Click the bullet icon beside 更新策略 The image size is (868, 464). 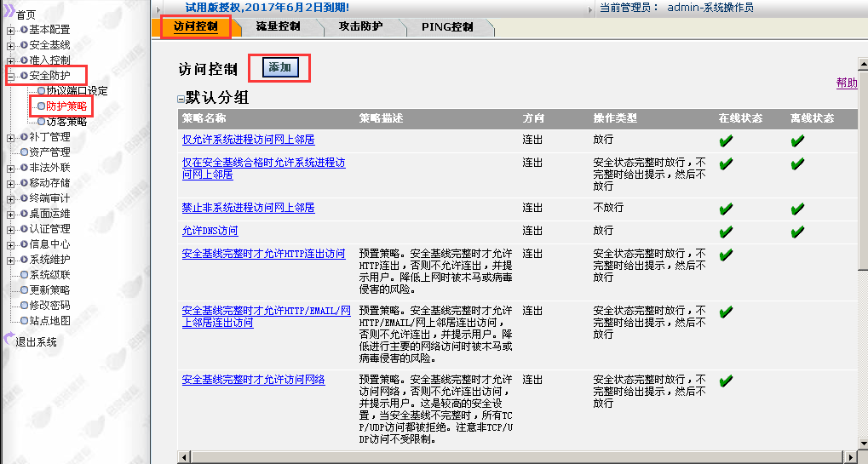[x=24, y=290]
